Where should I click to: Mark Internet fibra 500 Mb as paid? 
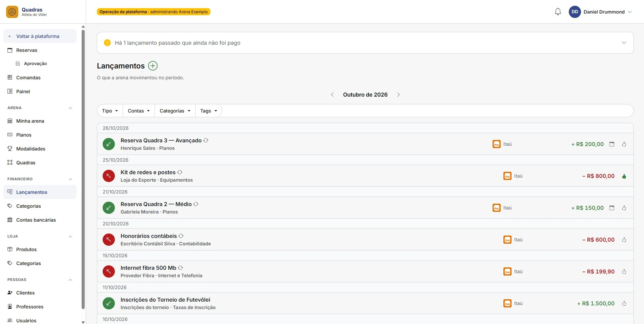click(x=624, y=271)
